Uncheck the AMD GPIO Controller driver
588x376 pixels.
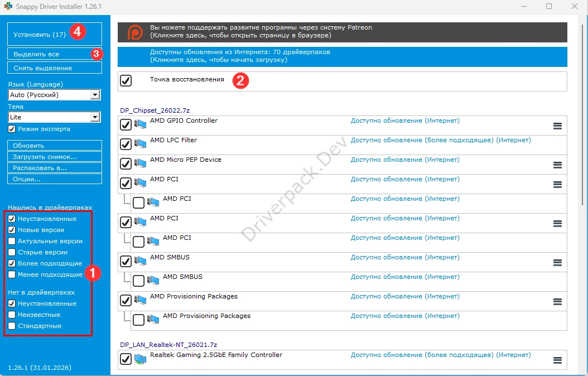tap(126, 124)
